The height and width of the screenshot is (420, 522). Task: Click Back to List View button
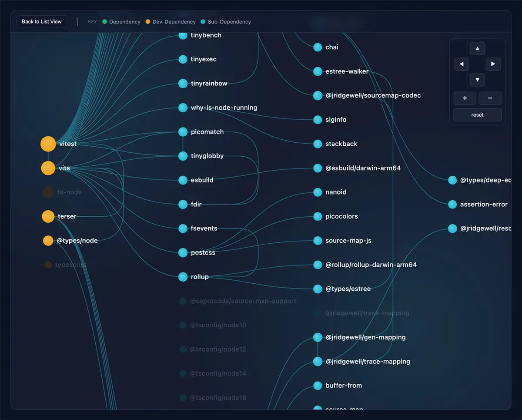[42, 22]
